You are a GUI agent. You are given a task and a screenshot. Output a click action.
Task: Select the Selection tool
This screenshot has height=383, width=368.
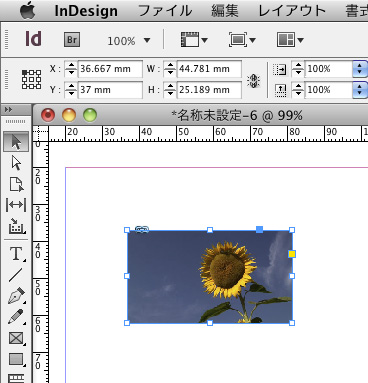tap(16, 142)
